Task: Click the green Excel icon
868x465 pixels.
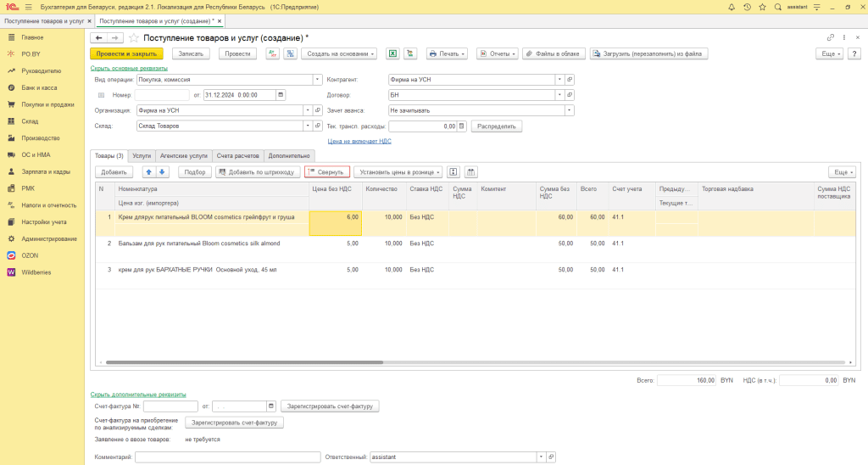Action: coord(392,53)
